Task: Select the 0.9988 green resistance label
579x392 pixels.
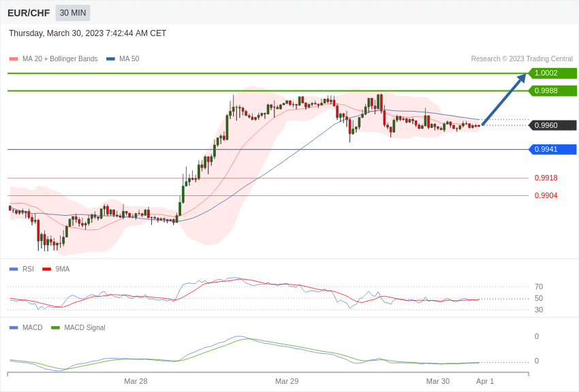Action: 552,91
